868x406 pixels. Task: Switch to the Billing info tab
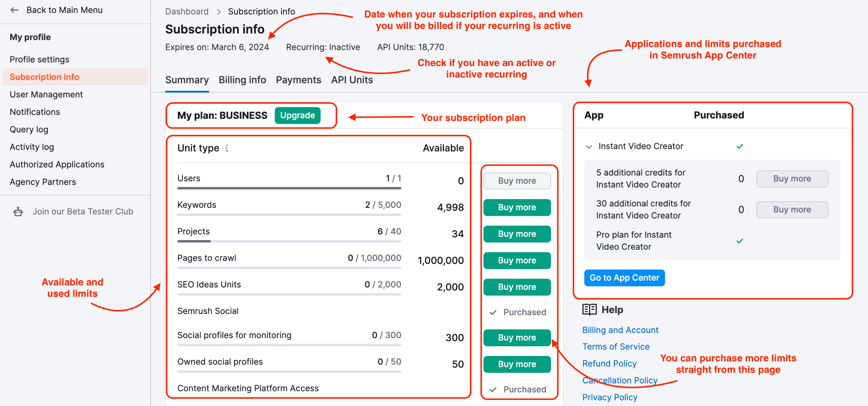[x=242, y=80]
